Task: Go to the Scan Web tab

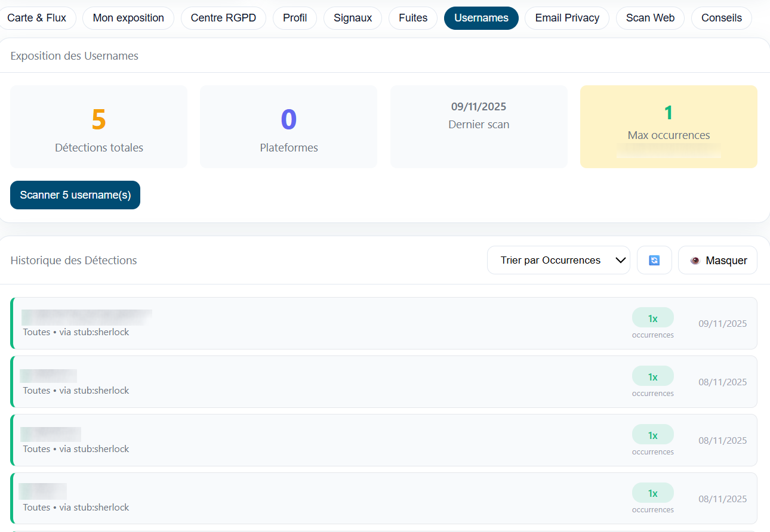Action: 650,18
